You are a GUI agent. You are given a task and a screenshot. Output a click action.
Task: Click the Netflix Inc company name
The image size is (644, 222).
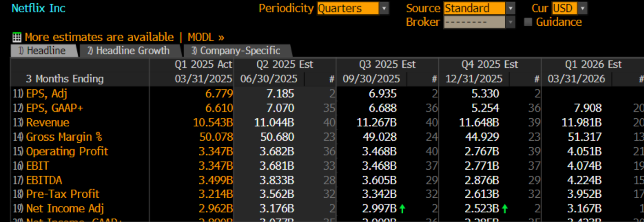pyautogui.click(x=39, y=8)
